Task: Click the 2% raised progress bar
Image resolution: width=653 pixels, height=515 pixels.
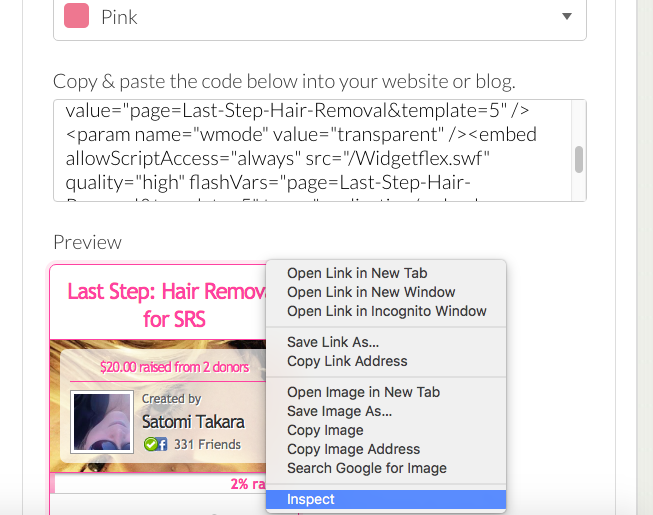Action: click(158, 484)
